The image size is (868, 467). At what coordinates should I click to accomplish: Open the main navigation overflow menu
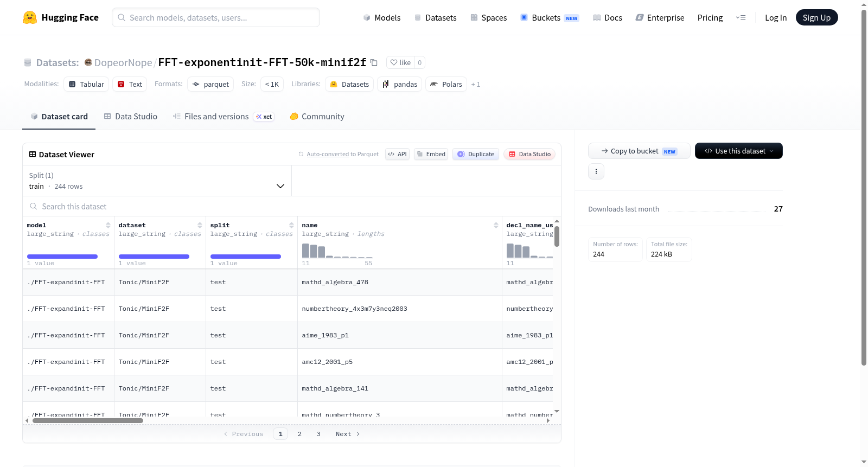(741, 17)
